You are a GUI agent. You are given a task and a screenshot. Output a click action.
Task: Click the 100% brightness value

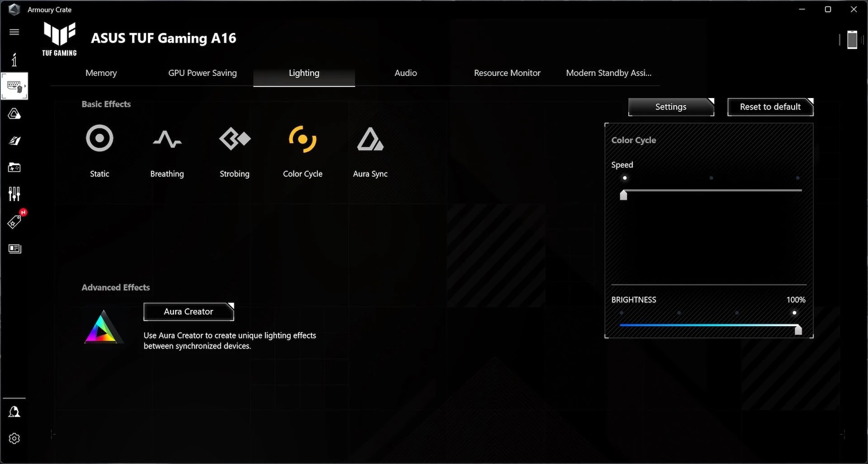796,300
